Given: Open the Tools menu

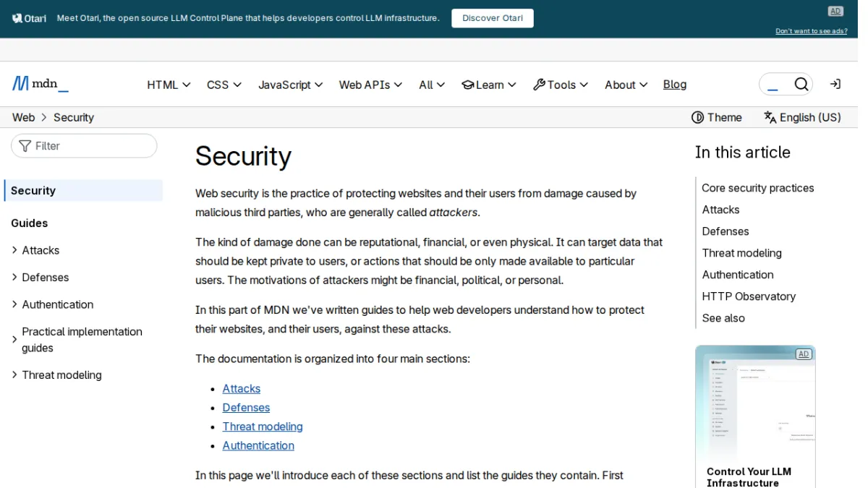Looking at the screenshot, I should click(x=561, y=85).
